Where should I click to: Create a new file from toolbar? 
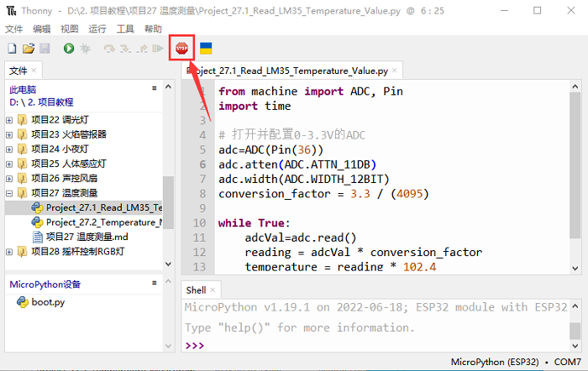tap(13, 50)
